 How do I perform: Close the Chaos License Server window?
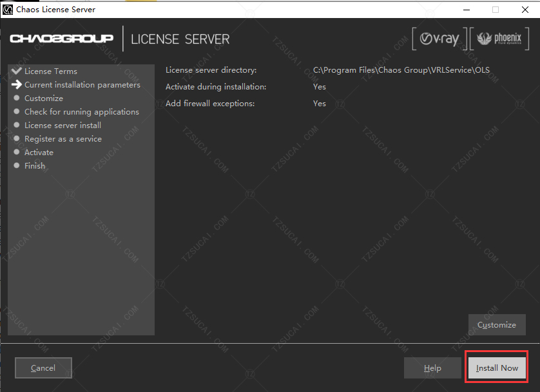click(x=525, y=10)
